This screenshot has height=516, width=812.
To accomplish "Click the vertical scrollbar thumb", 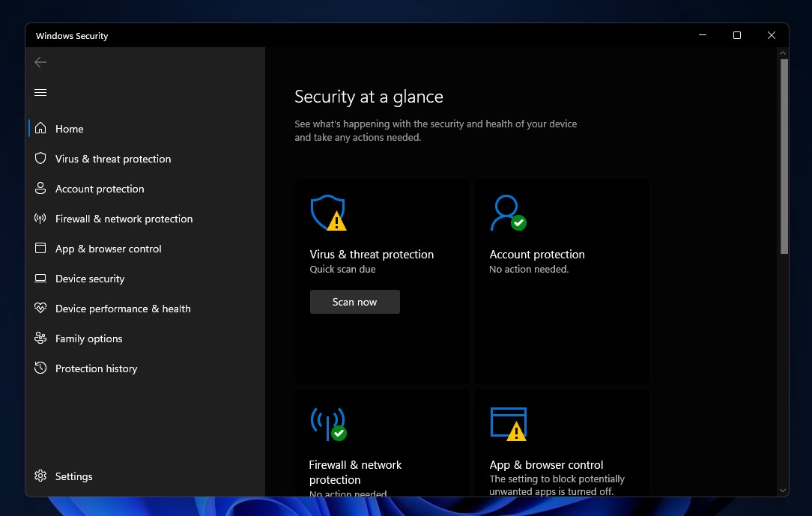I will tap(784, 157).
